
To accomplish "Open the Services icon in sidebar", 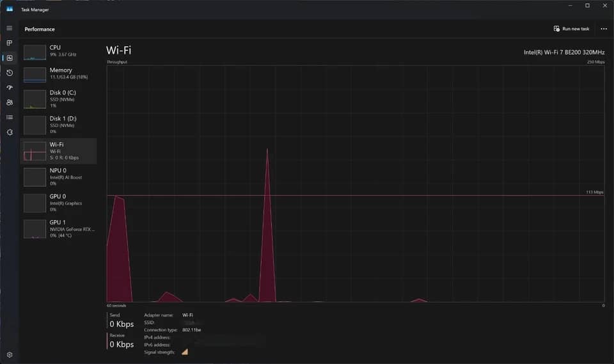I will point(10,132).
